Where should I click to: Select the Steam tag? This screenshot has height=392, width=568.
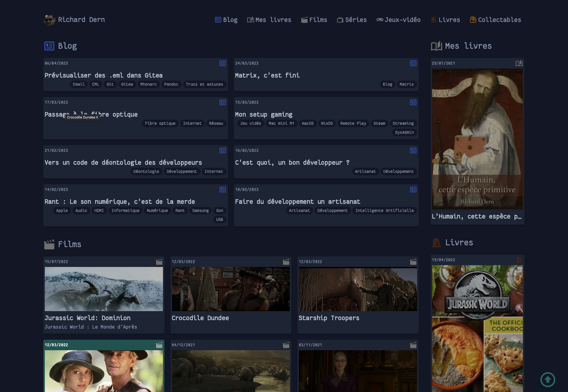(x=379, y=124)
